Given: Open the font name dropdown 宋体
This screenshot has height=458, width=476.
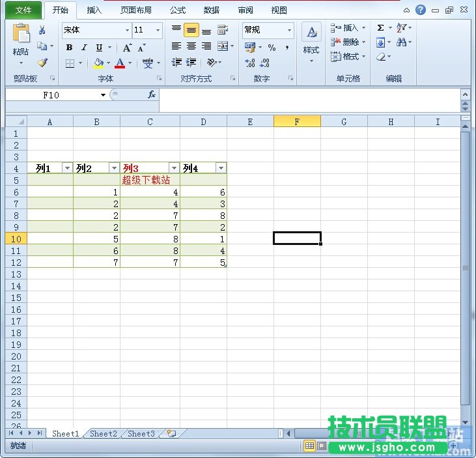Looking at the screenshot, I should coord(128,30).
